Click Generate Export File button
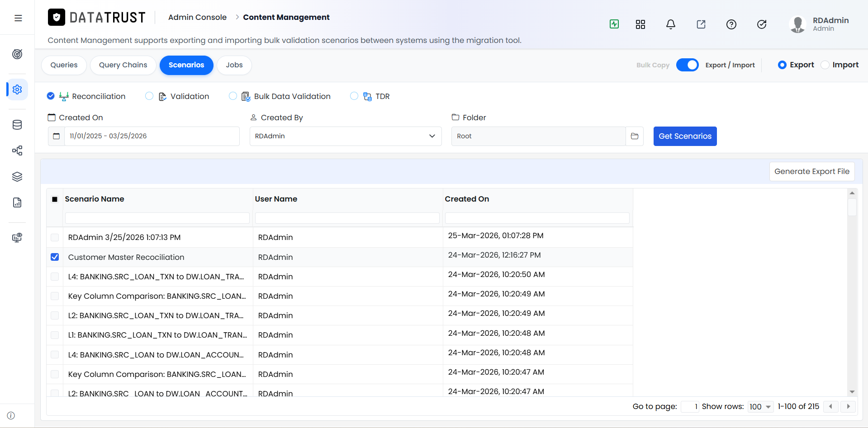The width and height of the screenshot is (868, 428). pos(812,171)
